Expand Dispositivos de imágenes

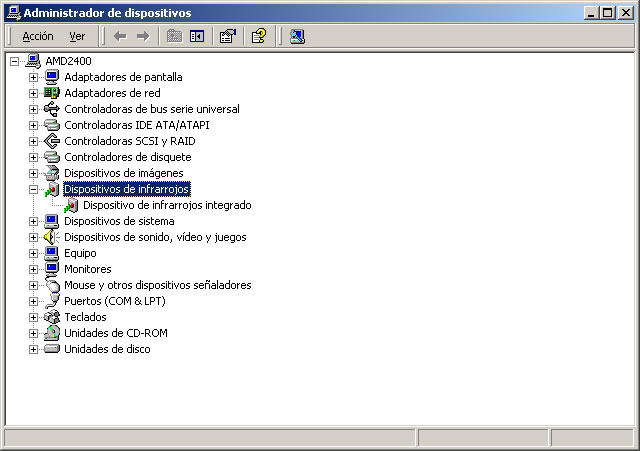pyautogui.click(x=33, y=173)
